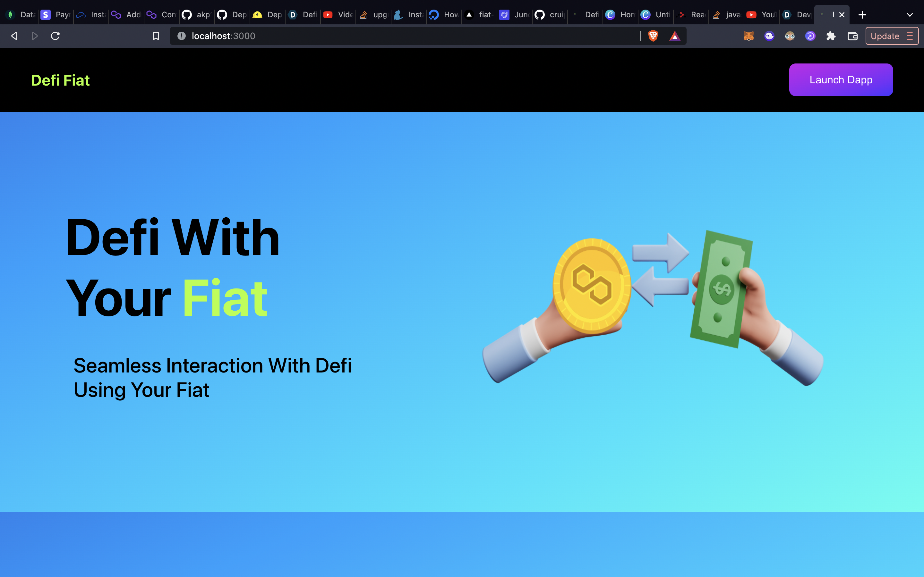Viewport: 924px width, 577px height.
Task: Expand the tab search chevron
Action: coord(910,15)
